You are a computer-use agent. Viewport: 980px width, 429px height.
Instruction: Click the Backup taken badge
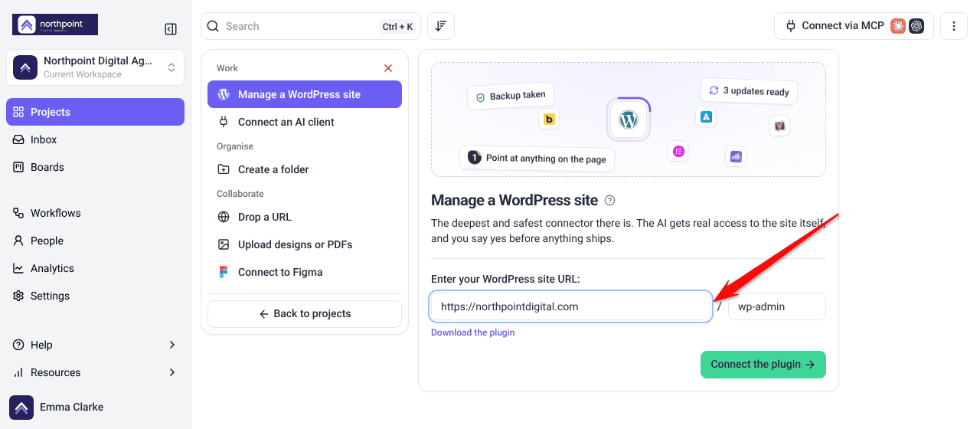tap(511, 96)
